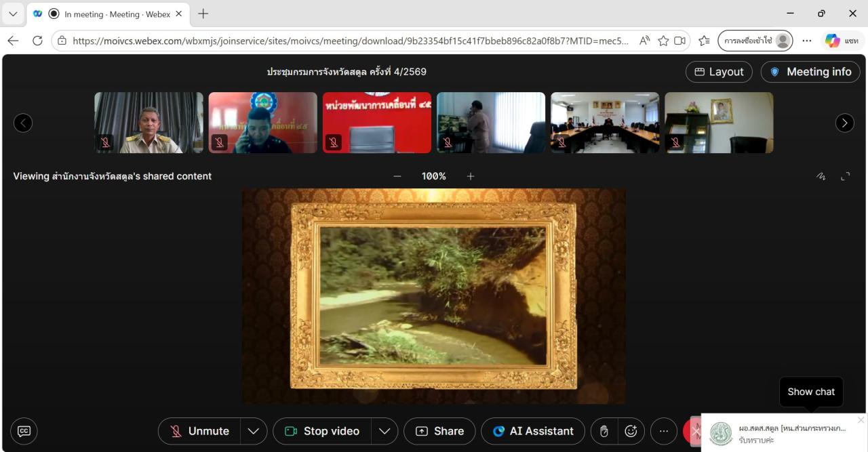Raise hand using the hand icon
868x452 pixels.
point(604,431)
